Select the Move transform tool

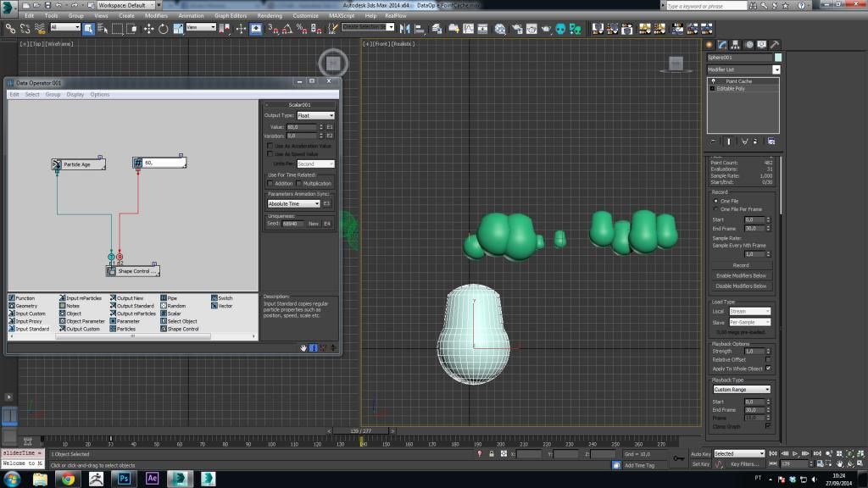tap(149, 28)
